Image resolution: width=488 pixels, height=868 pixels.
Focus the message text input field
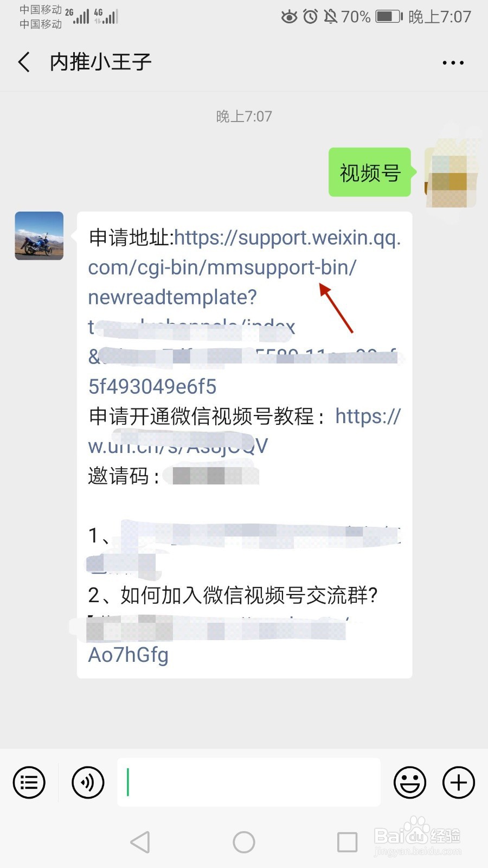(249, 782)
